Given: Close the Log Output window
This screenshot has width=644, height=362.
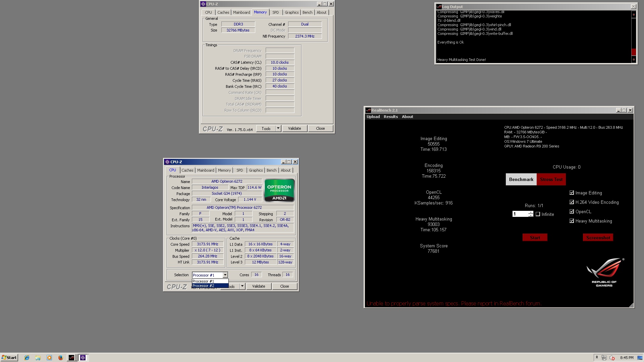Looking at the screenshot, I should coord(633,7).
